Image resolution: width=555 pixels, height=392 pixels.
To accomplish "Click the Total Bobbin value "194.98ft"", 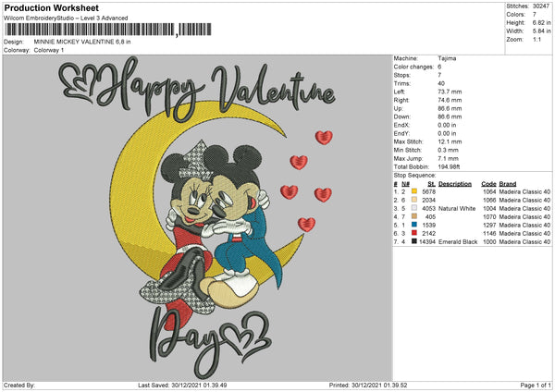I will pos(449,166).
